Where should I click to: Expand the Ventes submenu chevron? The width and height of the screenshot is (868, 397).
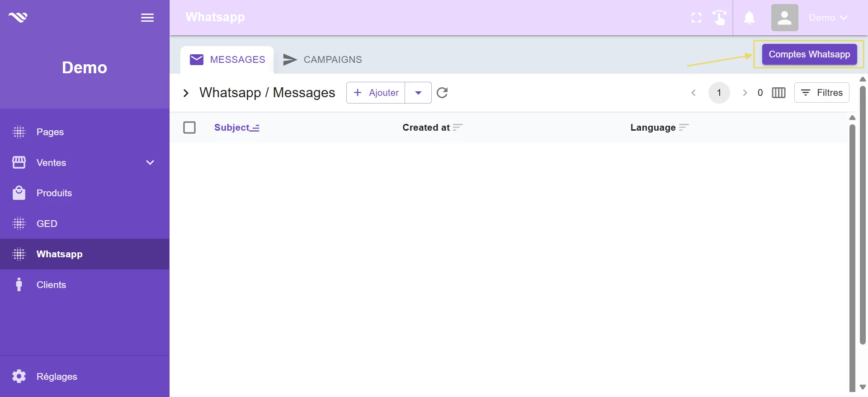click(x=150, y=162)
